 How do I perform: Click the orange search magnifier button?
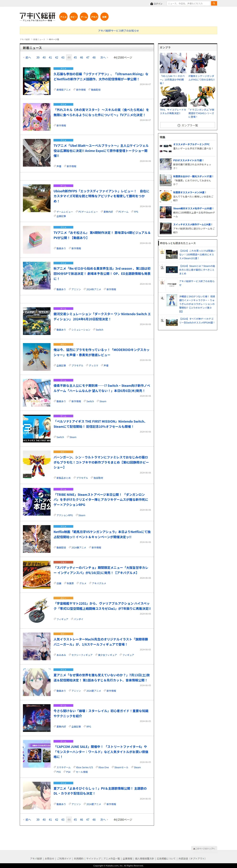tap(214, 3)
